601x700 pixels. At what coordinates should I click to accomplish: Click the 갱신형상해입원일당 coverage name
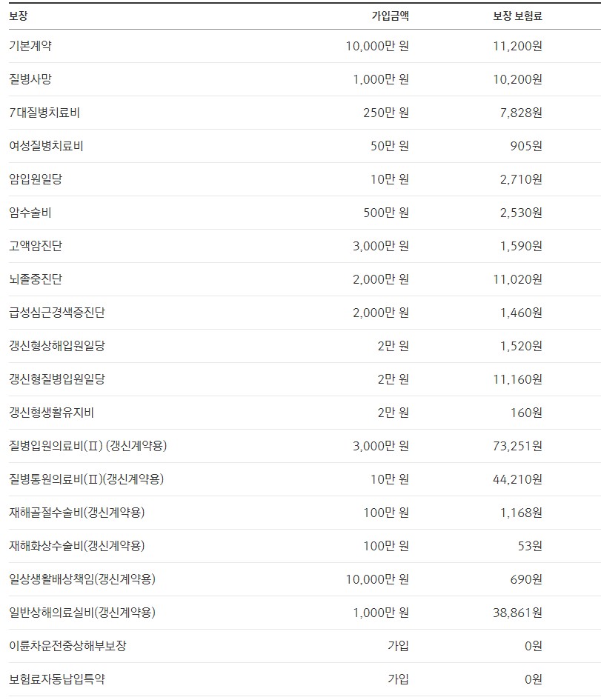(57, 346)
